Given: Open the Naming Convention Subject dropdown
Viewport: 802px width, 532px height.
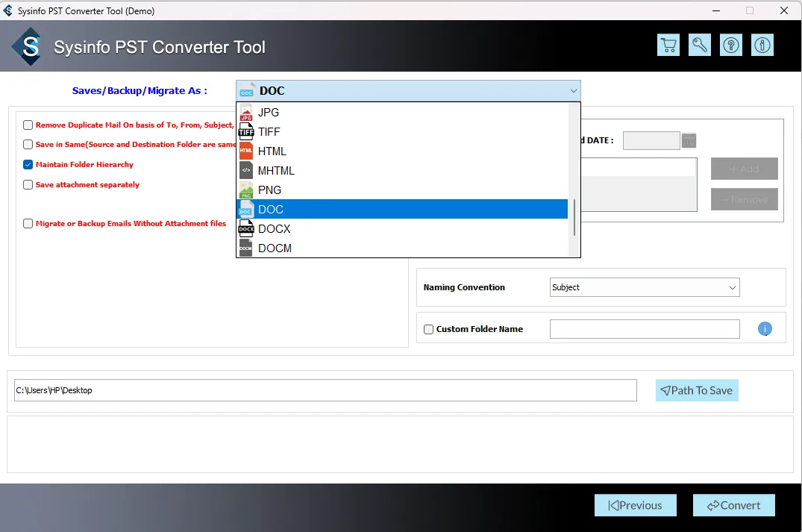Looking at the screenshot, I should pyautogui.click(x=644, y=287).
